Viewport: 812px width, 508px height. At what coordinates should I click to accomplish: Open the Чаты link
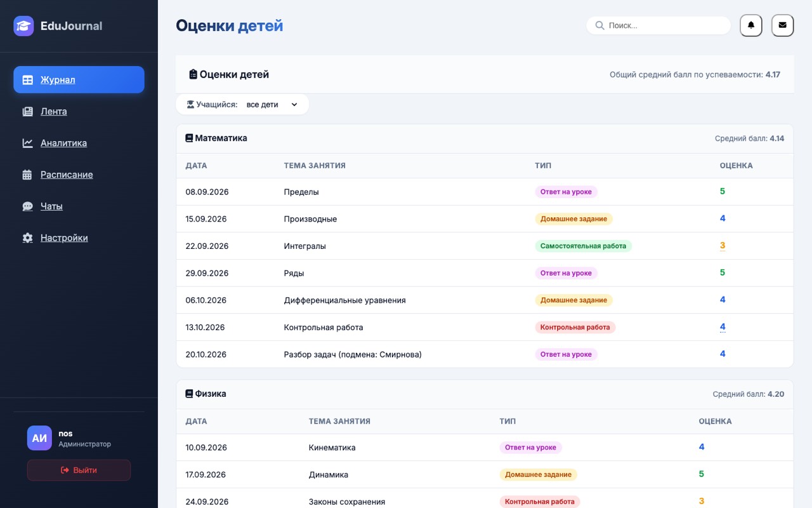79,206
